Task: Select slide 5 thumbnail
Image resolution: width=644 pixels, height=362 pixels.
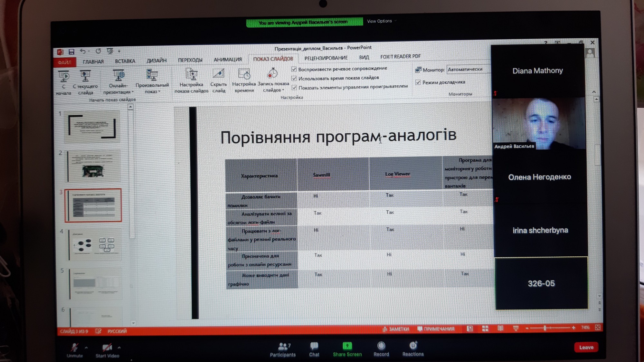Action: [x=95, y=284]
